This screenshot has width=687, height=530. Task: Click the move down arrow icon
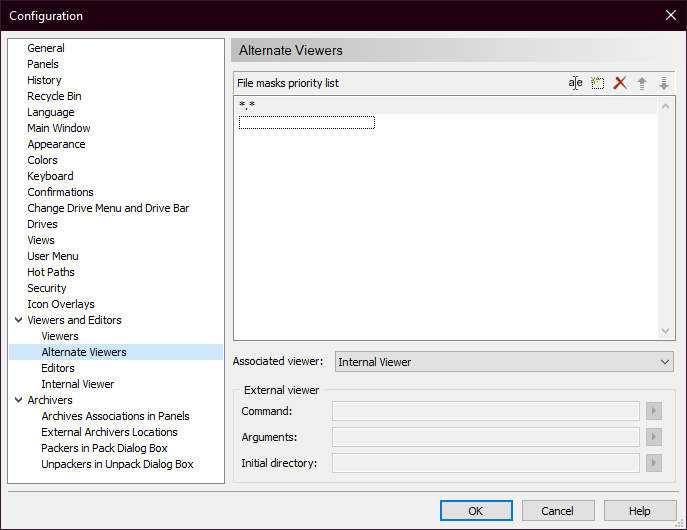point(663,83)
